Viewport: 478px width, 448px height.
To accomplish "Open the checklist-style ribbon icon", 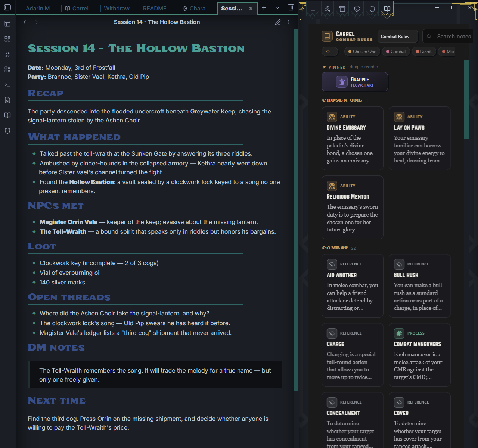I will point(7,69).
